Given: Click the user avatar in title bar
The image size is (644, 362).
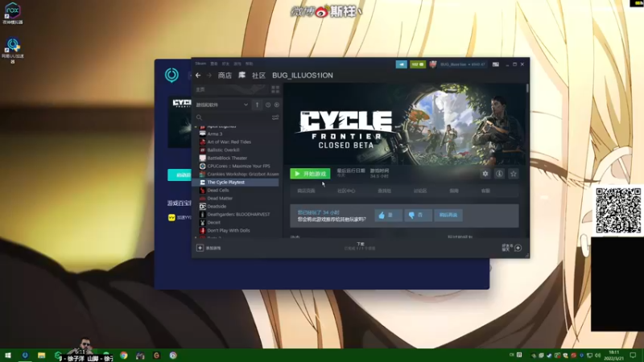Looking at the screenshot, I should click(x=433, y=64).
